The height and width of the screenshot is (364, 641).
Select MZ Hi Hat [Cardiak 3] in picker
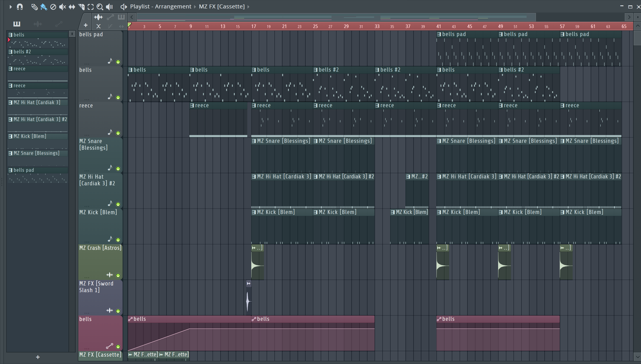click(x=38, y=107)
